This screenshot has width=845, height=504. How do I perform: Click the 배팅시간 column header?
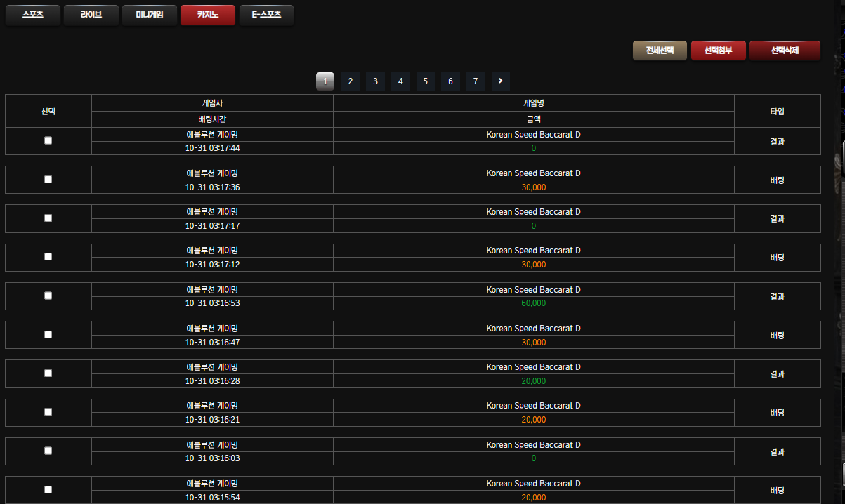[212, 119]
